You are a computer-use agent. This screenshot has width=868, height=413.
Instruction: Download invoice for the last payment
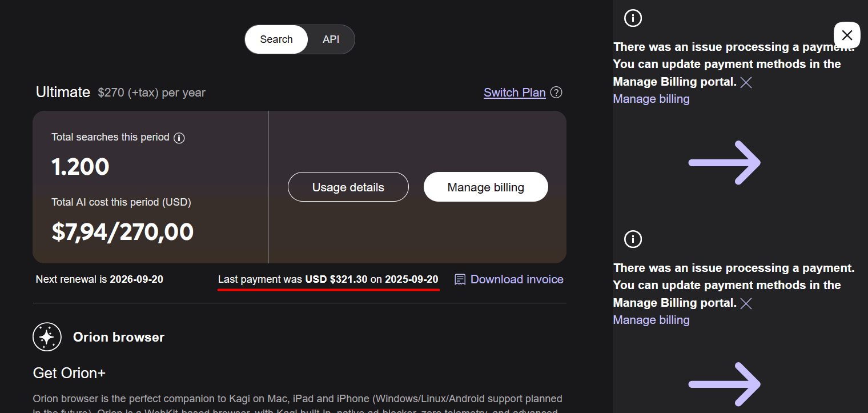click(516, 279)
